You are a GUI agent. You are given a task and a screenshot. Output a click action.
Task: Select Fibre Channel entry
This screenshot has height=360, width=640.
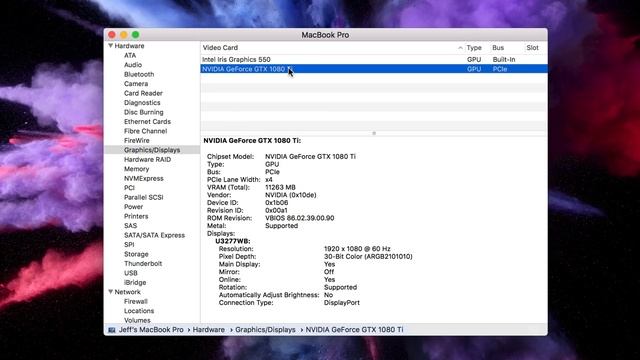tap(145, 131)
